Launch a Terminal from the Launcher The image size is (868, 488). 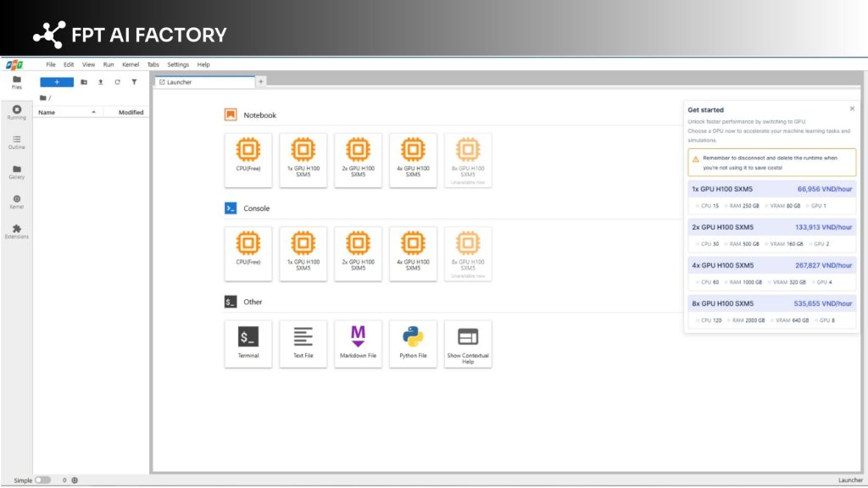tap(248, 342)
